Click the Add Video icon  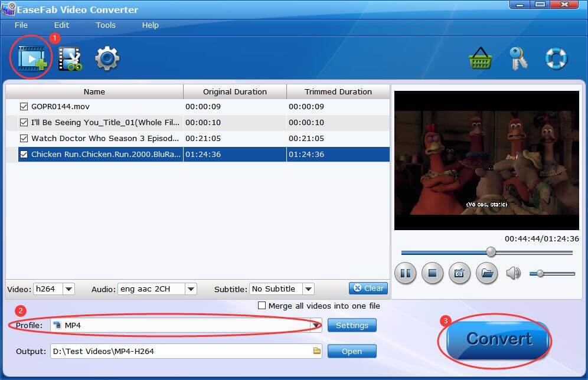(30, 58)
